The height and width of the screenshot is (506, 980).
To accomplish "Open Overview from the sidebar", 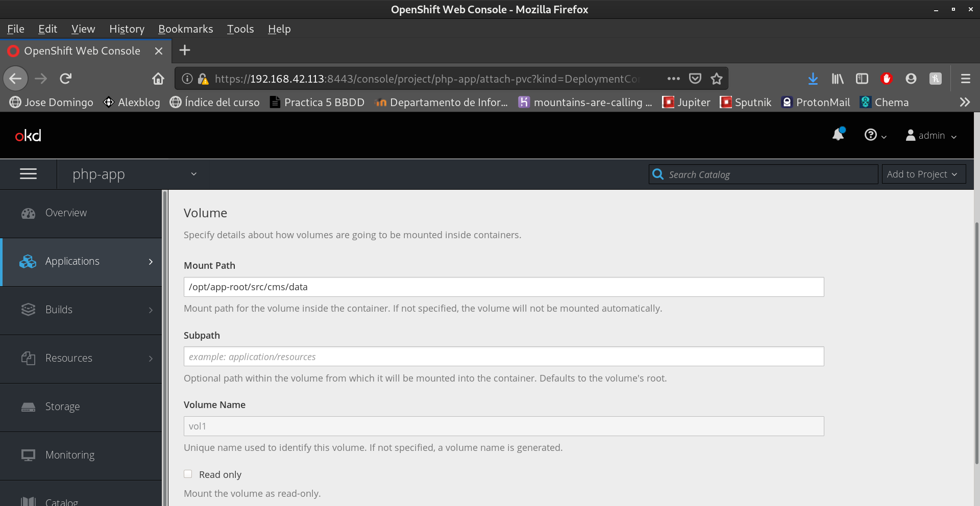I will coord(66,213).
